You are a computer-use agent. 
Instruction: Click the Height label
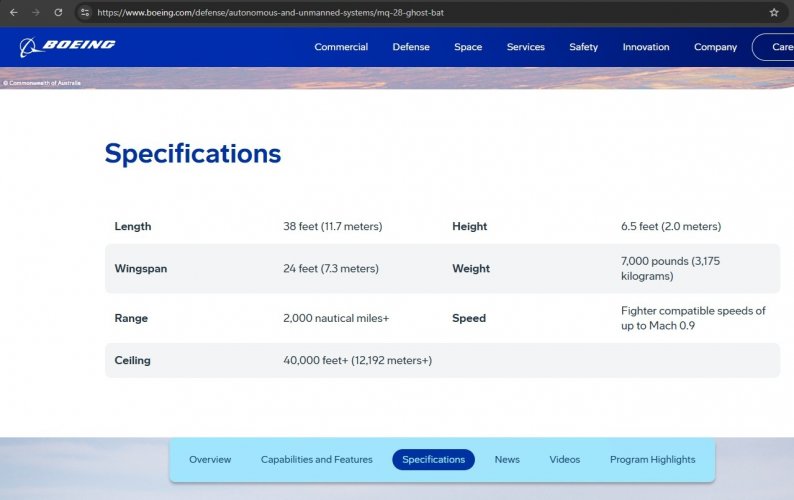click(469, 226)
